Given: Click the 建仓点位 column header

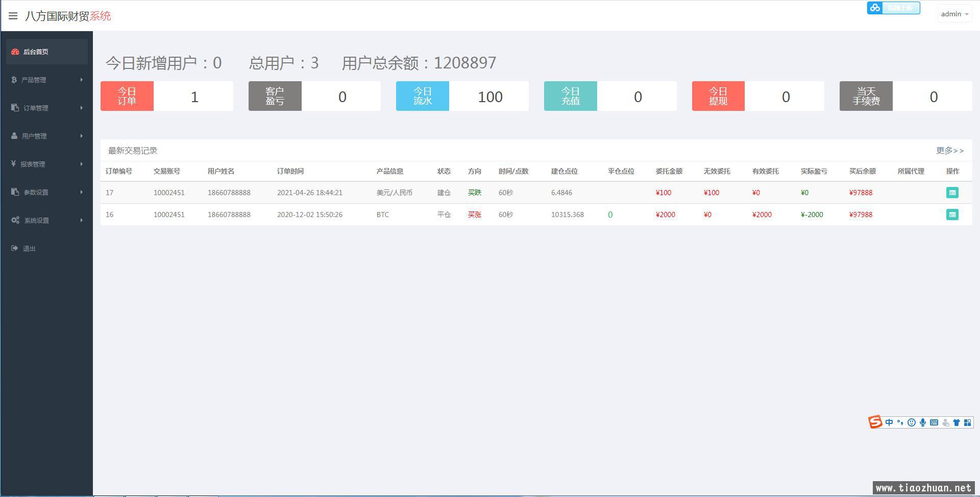Looking at the screenshot, I should [565, 171].
